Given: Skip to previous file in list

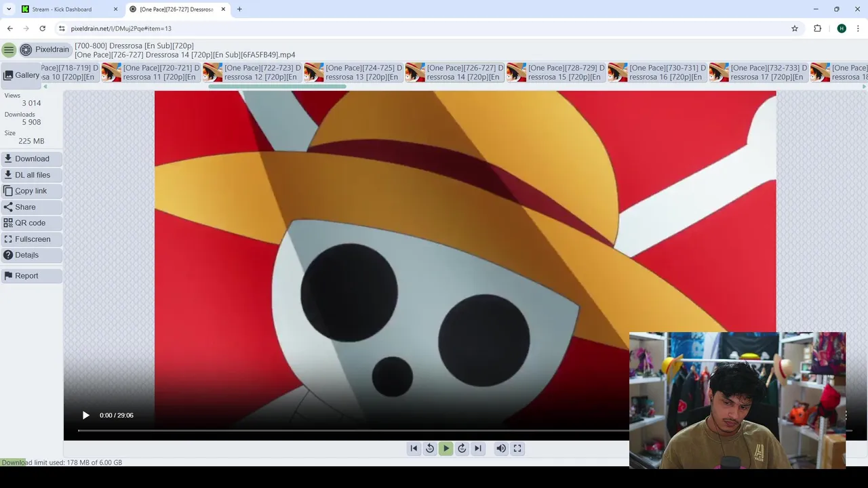Looking at the screenshot, I should 414,448.
